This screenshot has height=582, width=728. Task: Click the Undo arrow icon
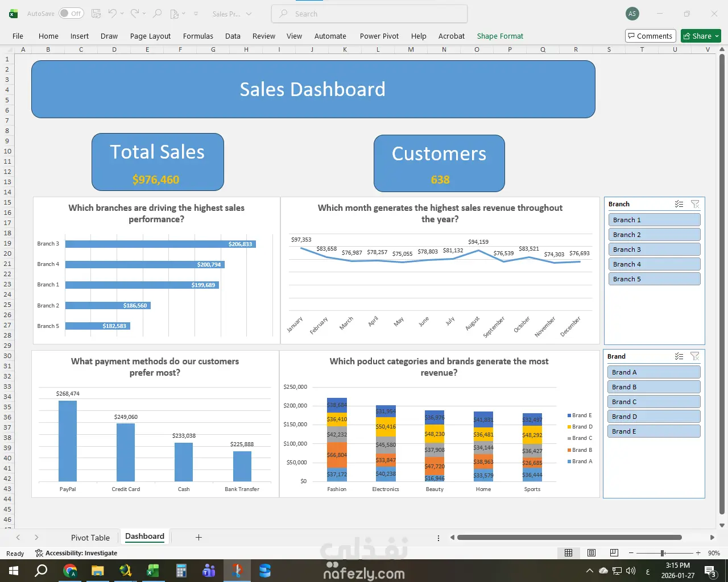tap(112, 14)
